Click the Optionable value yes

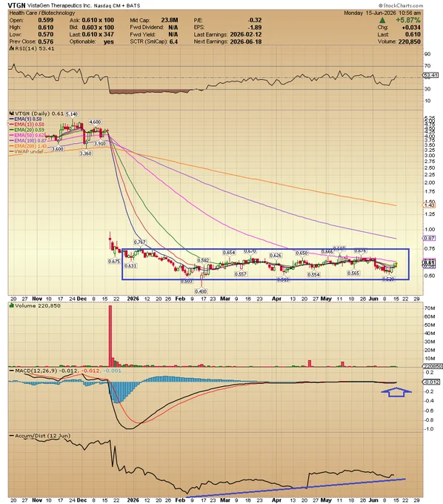click(x=109, y=42)
